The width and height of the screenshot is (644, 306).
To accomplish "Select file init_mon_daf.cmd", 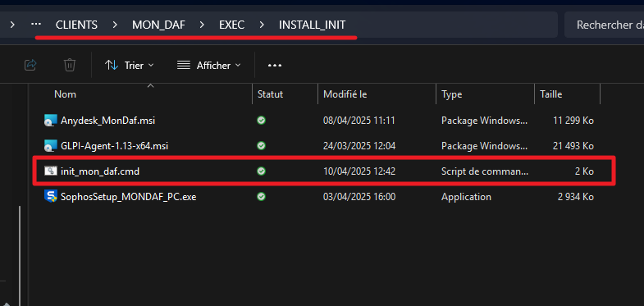I will 100,171.
